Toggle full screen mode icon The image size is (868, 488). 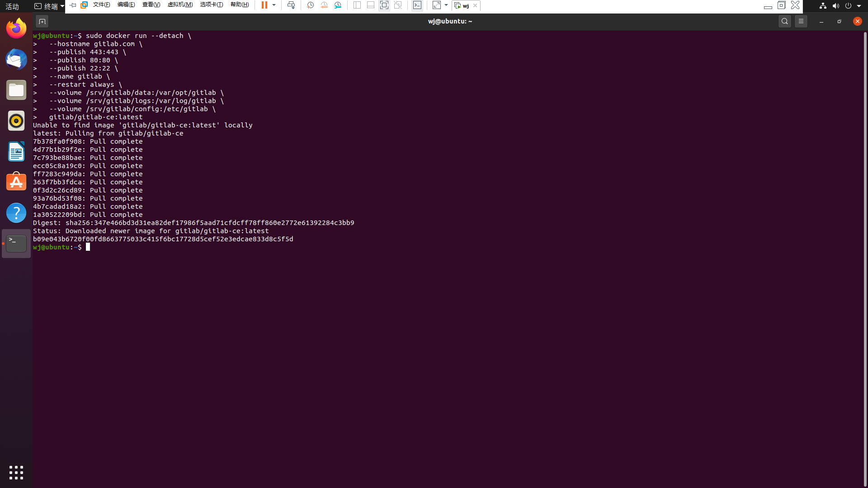pyautogui.click(x=384, y=5)
